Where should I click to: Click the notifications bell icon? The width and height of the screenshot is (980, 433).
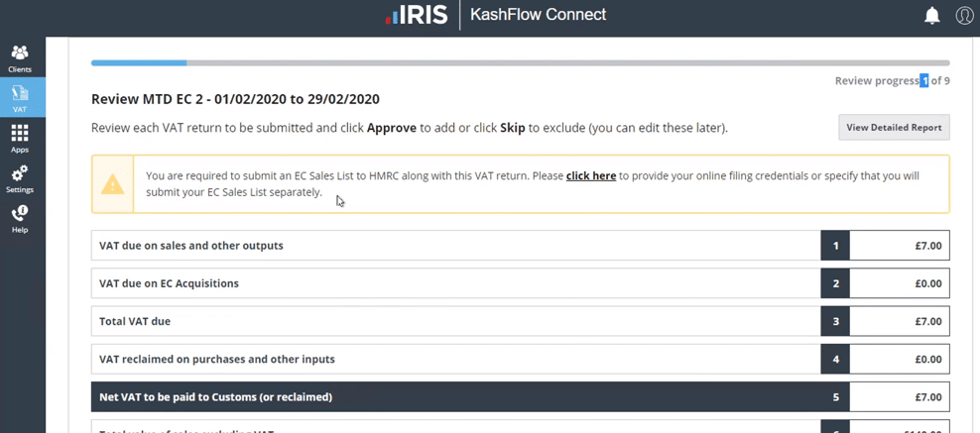(932, 15)
